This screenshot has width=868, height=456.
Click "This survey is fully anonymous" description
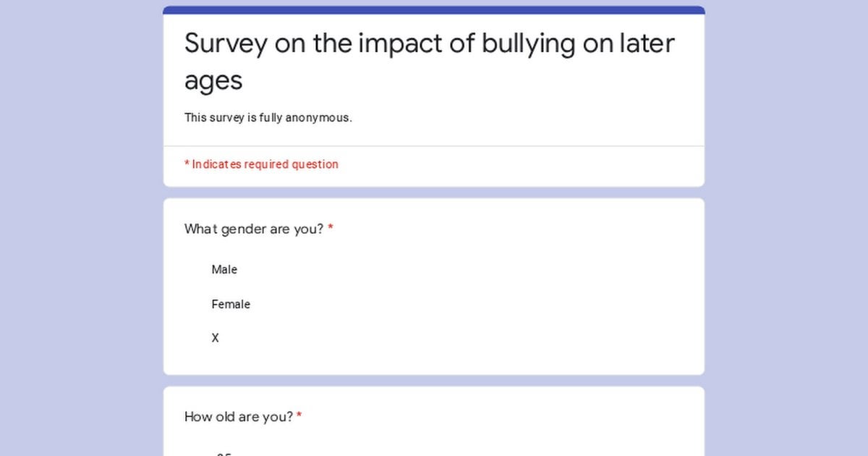[268, 117]
